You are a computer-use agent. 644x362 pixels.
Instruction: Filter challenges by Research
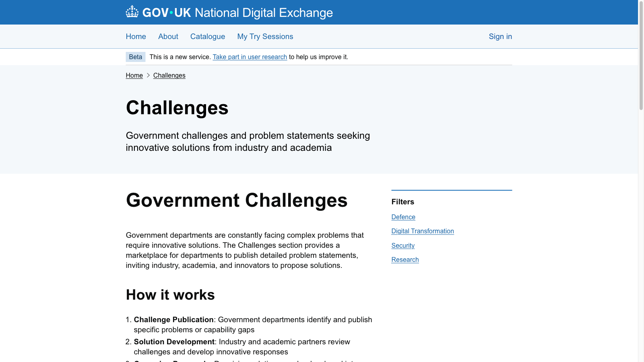pyautogui.click(x=405, y=260)
